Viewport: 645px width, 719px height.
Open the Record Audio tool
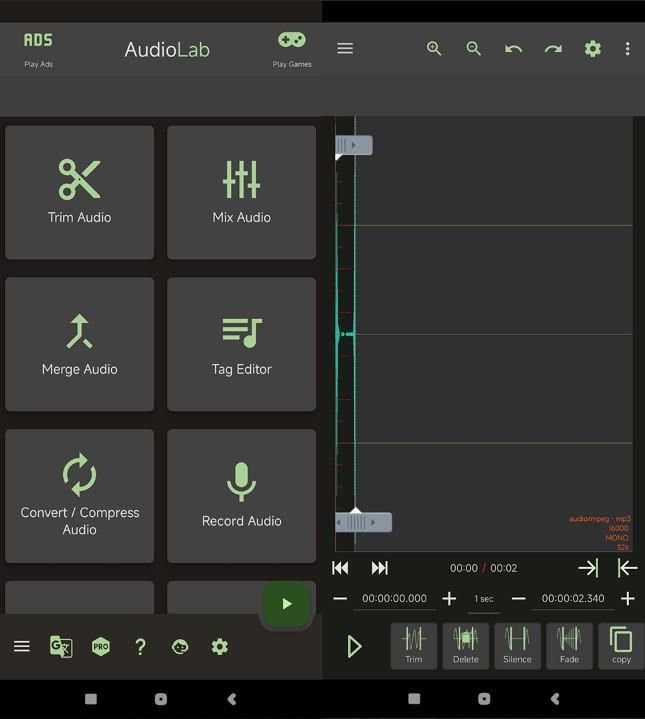click(242, 496)
